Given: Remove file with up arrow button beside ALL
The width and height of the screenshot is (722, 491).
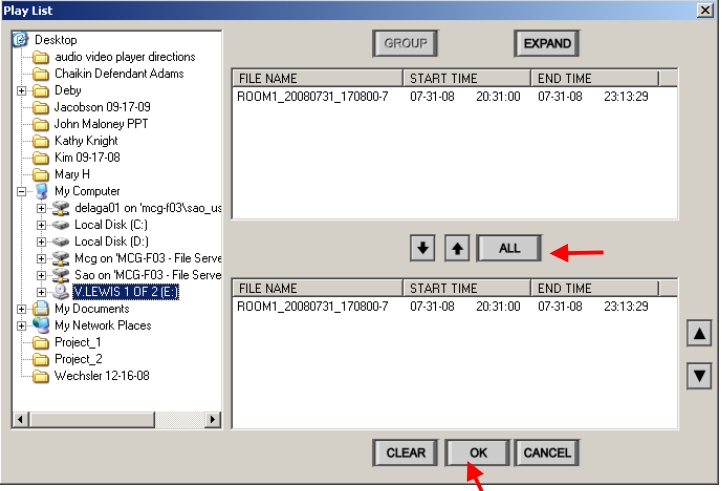Looking at the screenshot, I should pyautogui.click(x=457, y=248).
